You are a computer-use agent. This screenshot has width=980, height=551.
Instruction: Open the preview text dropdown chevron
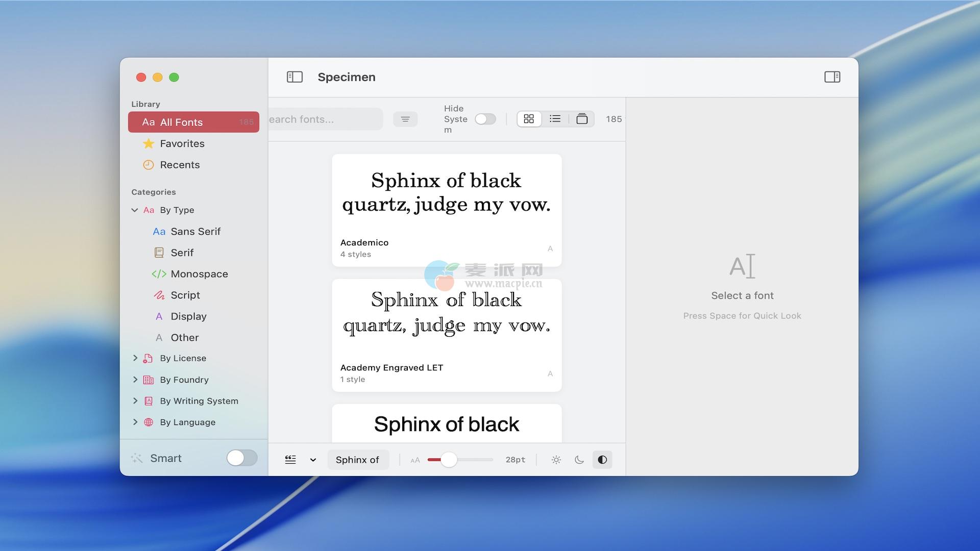pos(313,460)
